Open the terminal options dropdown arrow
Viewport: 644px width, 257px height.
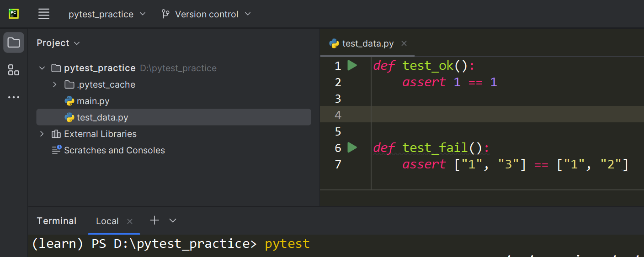173,221
